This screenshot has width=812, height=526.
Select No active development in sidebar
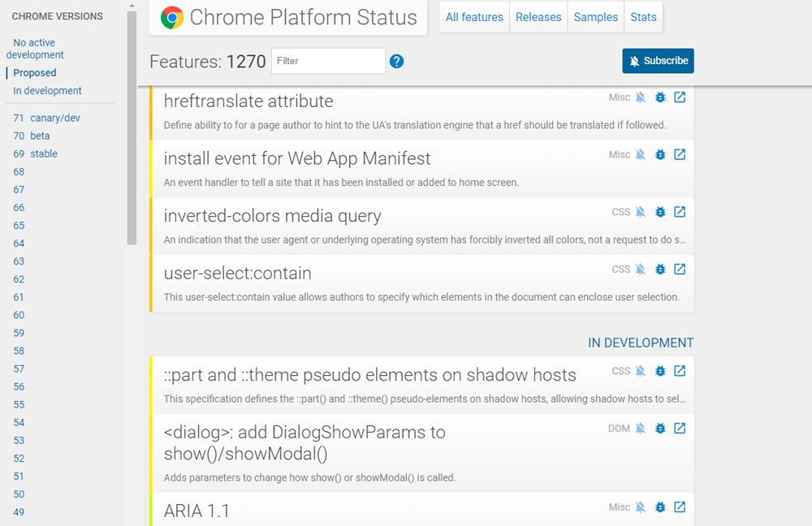[x=35, y=49]
